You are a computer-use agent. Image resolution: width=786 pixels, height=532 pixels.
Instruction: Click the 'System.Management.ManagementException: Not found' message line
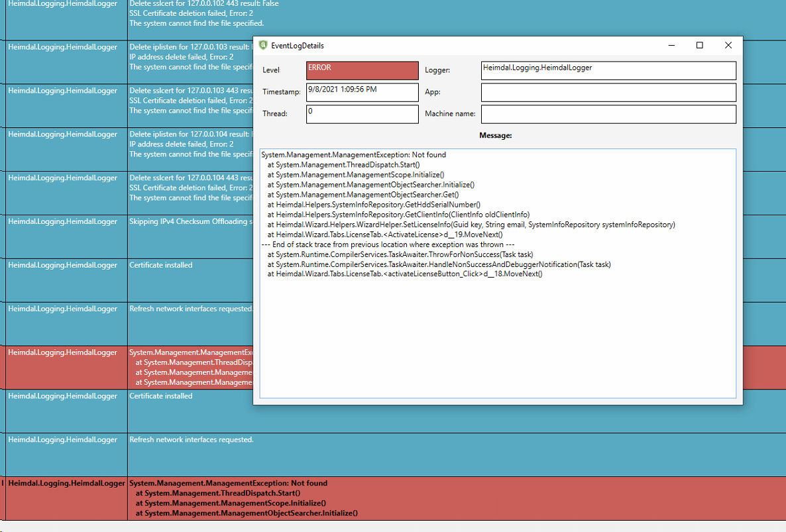353,155
